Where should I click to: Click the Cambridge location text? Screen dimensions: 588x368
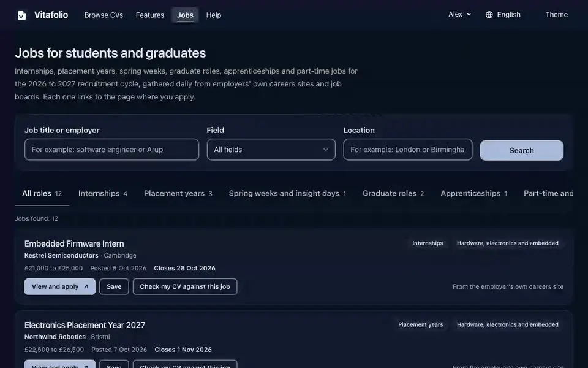(120, 255)
